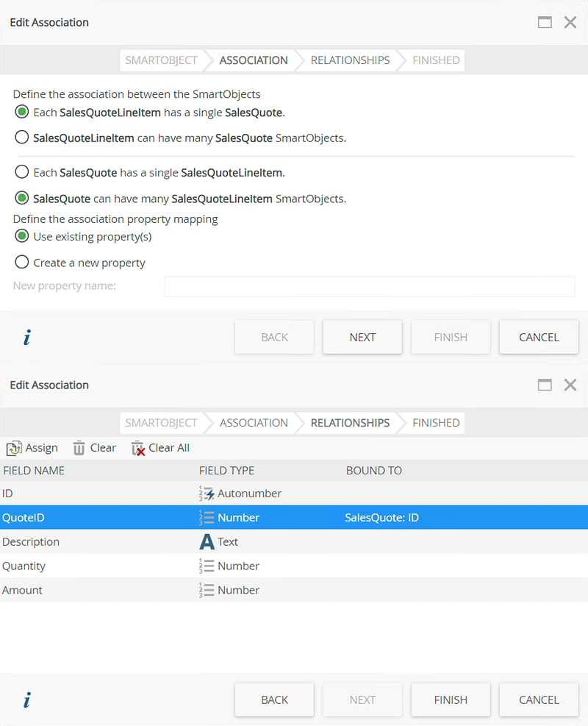This screenshot has height=726, width=588.
Task: Click the Clear All icon
Action: [137, 448]
